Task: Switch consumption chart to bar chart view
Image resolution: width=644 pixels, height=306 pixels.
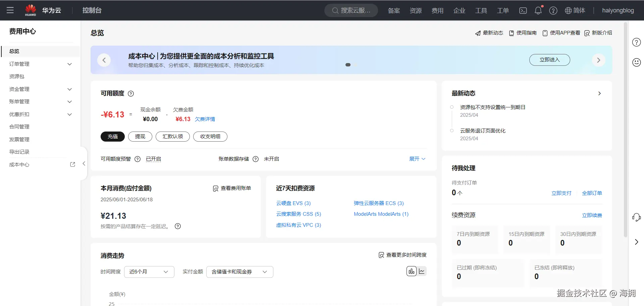Action: (x=411, y=271)
